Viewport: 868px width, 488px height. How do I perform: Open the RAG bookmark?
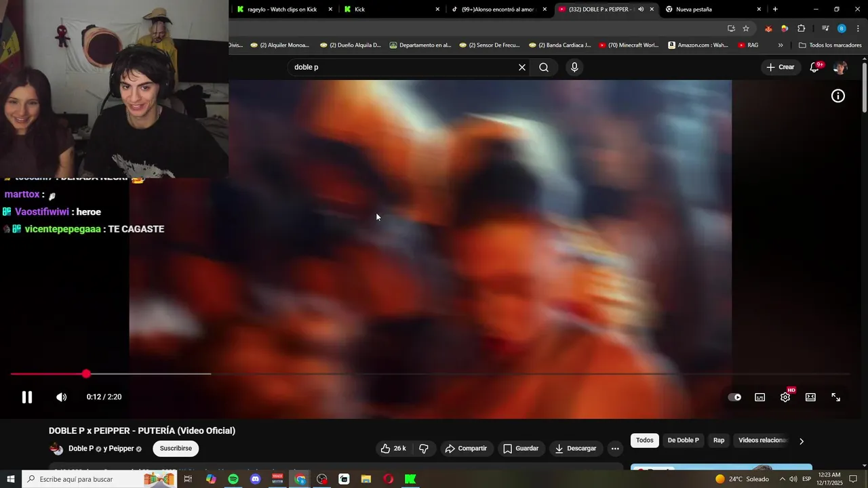(748, 45)
